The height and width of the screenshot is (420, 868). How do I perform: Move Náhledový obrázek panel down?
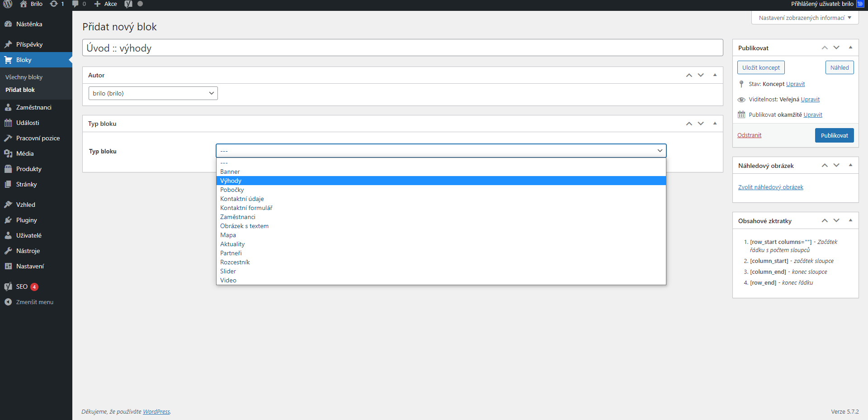tap(836, 165)
